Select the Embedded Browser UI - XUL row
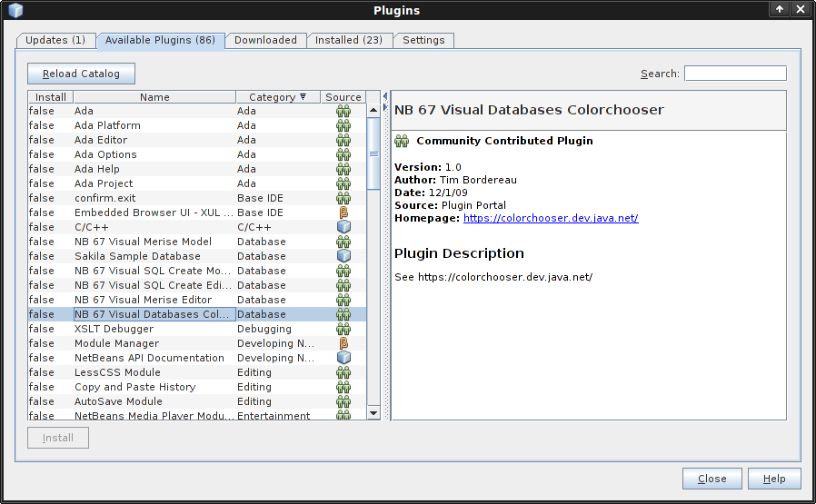816x504 pixels. 196,212
